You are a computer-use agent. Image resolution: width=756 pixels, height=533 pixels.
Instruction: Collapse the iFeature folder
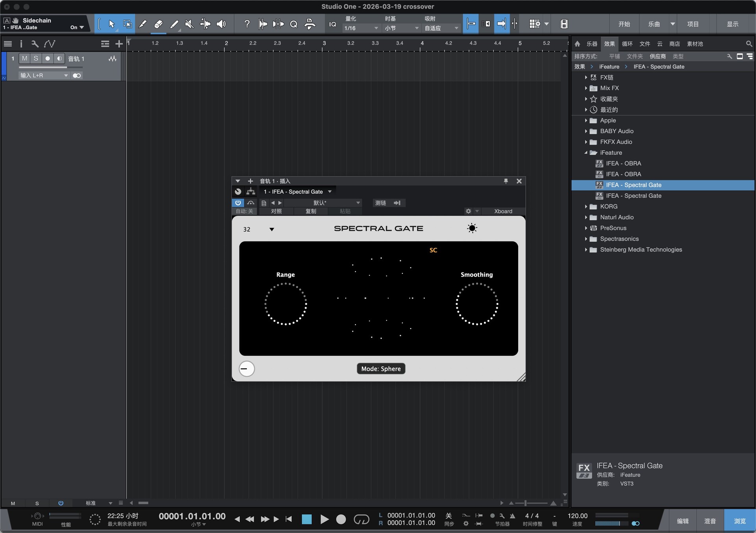586,152
